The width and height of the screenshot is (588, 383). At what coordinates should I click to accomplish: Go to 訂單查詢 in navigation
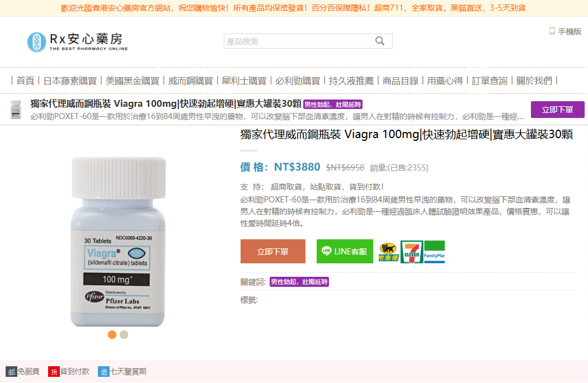tap(490, 81)
